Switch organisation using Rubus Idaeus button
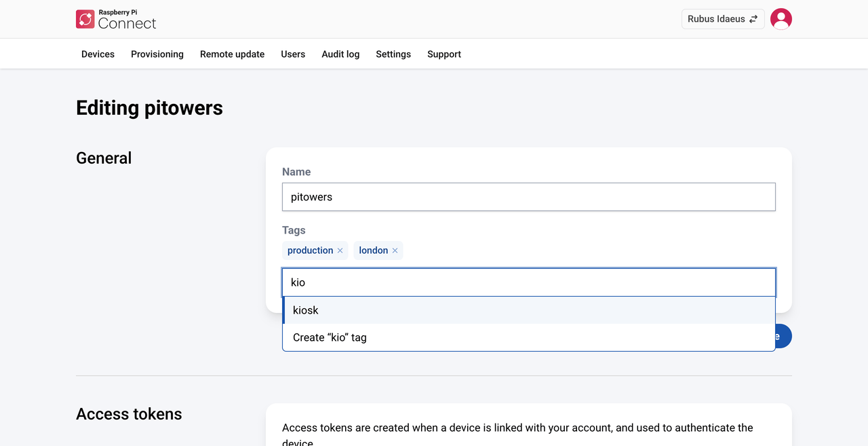The width and height of the screenshot is (868, 446). 723,19
